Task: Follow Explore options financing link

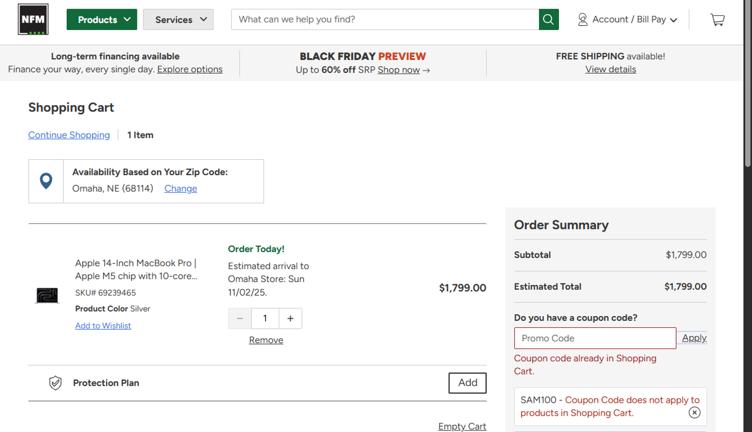Action: coord(190,69)
